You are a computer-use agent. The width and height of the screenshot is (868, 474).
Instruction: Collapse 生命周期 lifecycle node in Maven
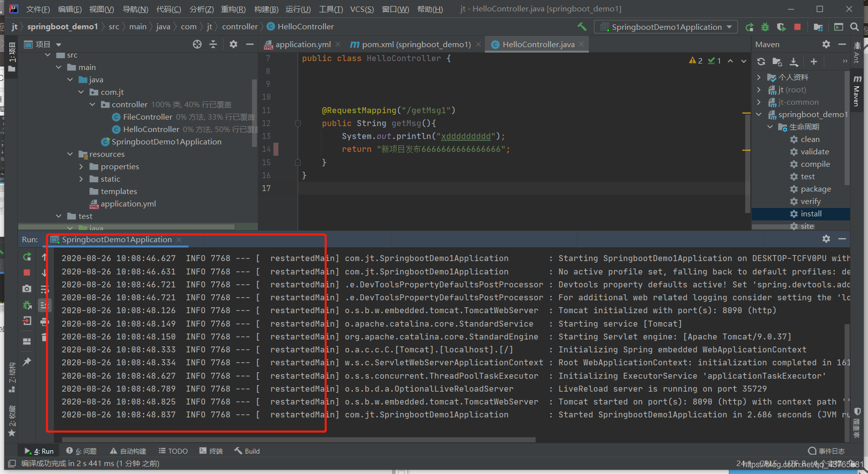pyautogui.click(x=770, y=127)
